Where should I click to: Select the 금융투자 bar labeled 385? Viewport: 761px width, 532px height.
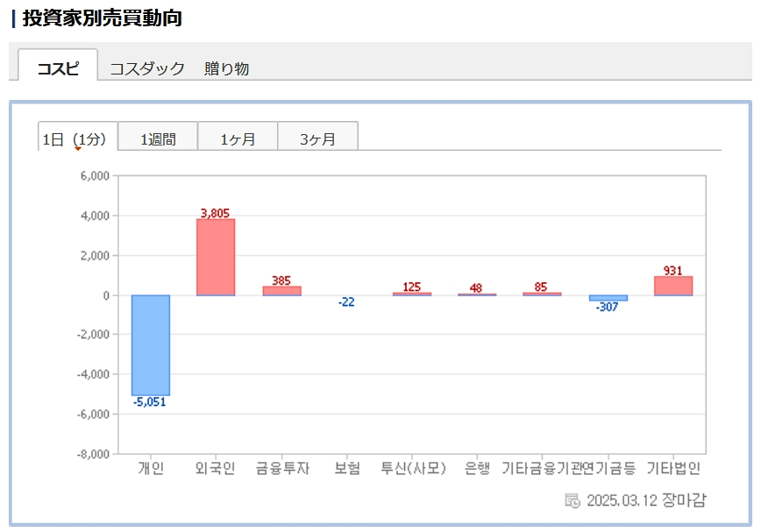(x=281, y=290)
